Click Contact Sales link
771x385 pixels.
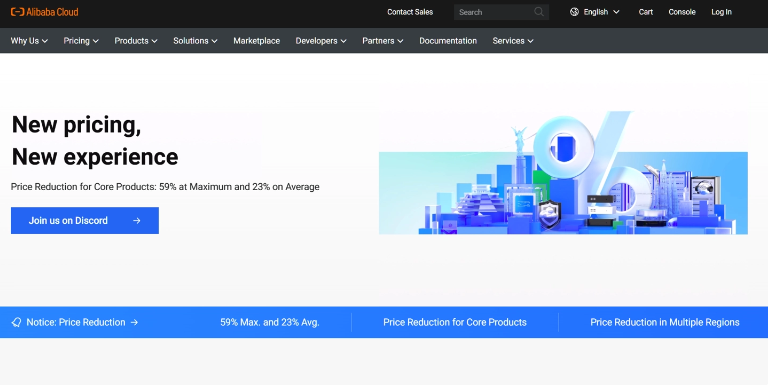410,12
